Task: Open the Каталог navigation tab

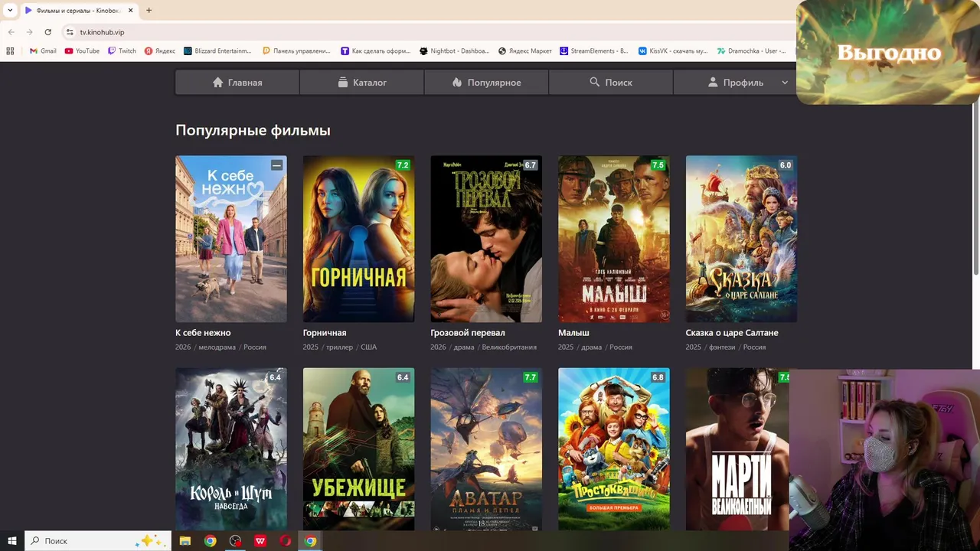Action: [x=362, y=83]
